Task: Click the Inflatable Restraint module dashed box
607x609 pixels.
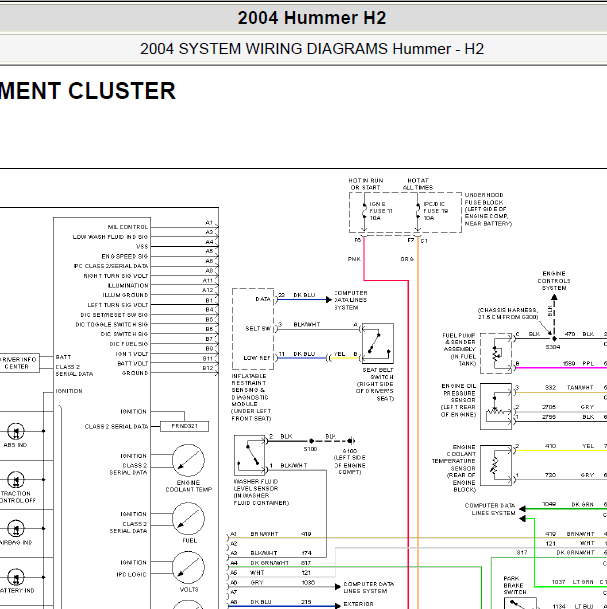Action: (253, 329)
